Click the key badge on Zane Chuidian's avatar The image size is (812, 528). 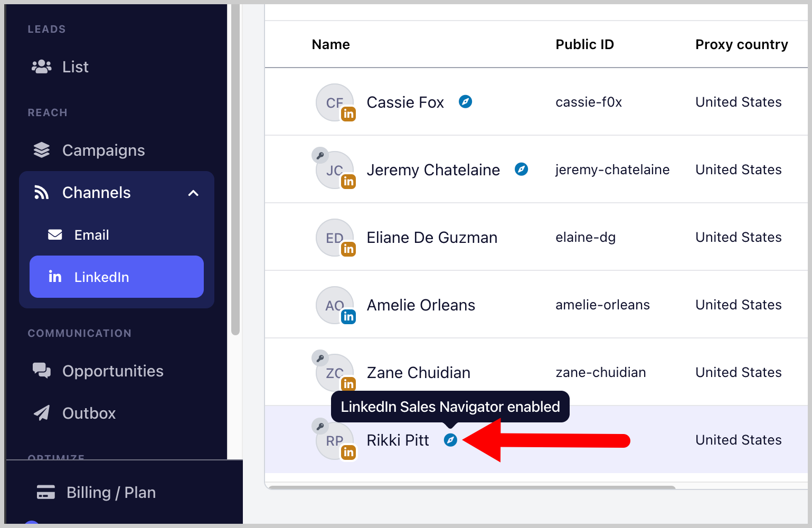320,358
